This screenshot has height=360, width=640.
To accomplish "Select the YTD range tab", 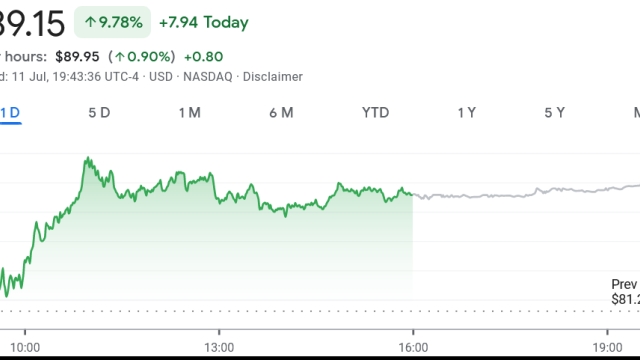I will tap(376, 113).
